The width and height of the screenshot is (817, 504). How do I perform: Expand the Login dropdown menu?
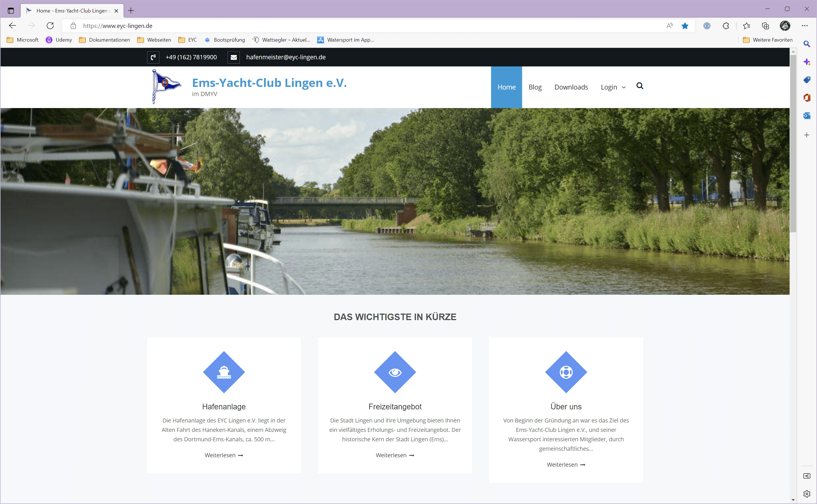613,87
